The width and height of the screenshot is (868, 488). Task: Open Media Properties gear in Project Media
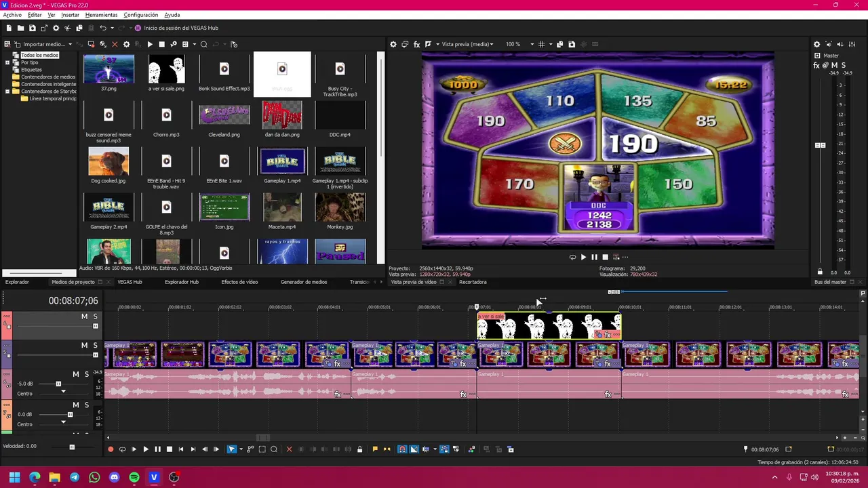pos(126,44)
